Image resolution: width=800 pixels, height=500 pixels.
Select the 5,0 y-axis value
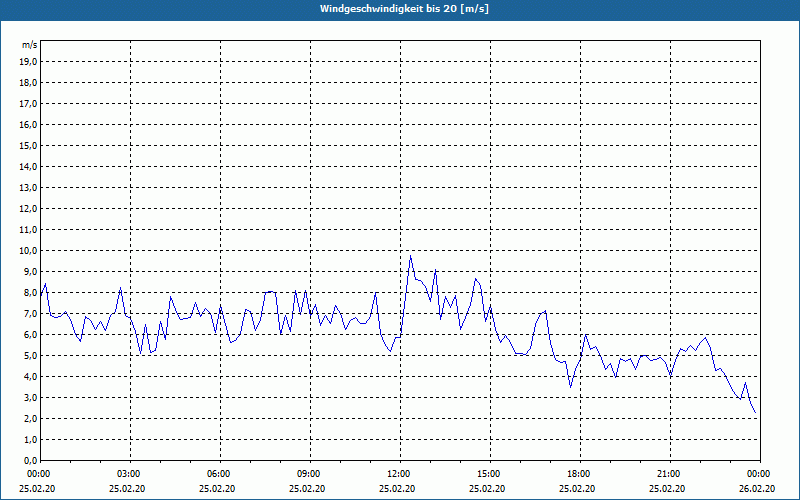(x=31, y=356)
